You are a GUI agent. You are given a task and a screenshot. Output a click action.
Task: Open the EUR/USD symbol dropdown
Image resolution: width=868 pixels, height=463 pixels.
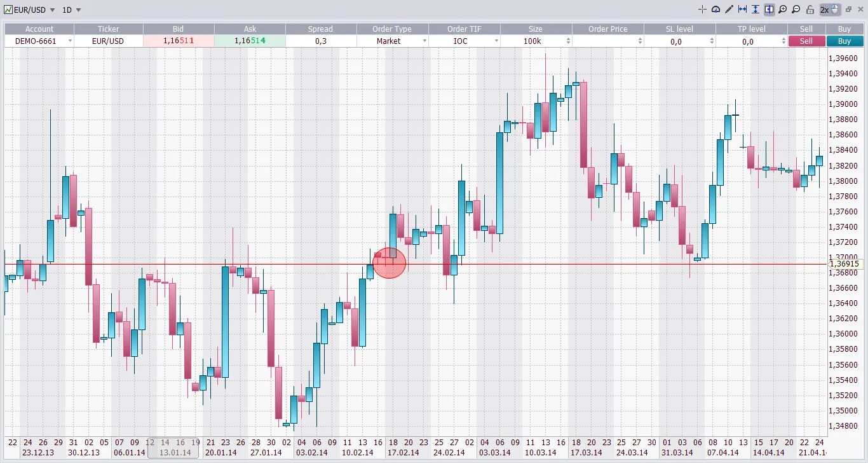(53, 10)
